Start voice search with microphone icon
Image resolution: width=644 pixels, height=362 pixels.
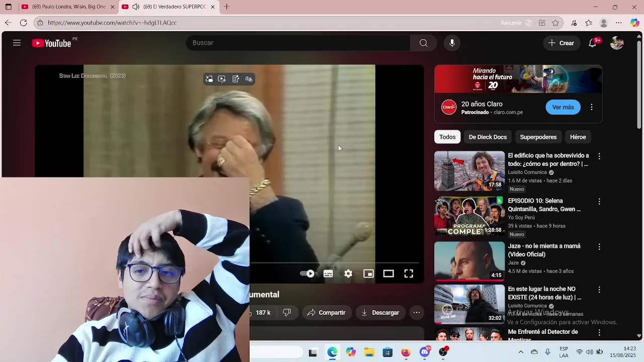pyautogui.click(x=452, y=43)
